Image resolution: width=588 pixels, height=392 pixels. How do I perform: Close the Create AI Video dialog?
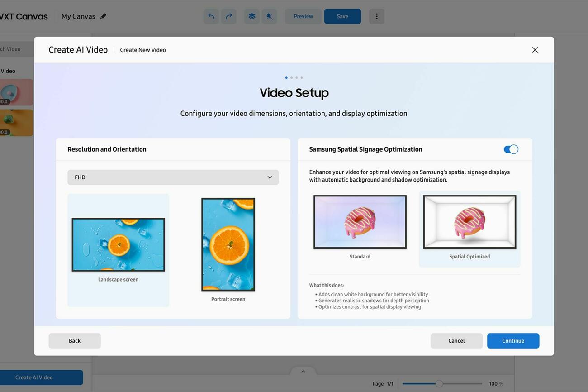pyautogui.click(x=535, y=50)
